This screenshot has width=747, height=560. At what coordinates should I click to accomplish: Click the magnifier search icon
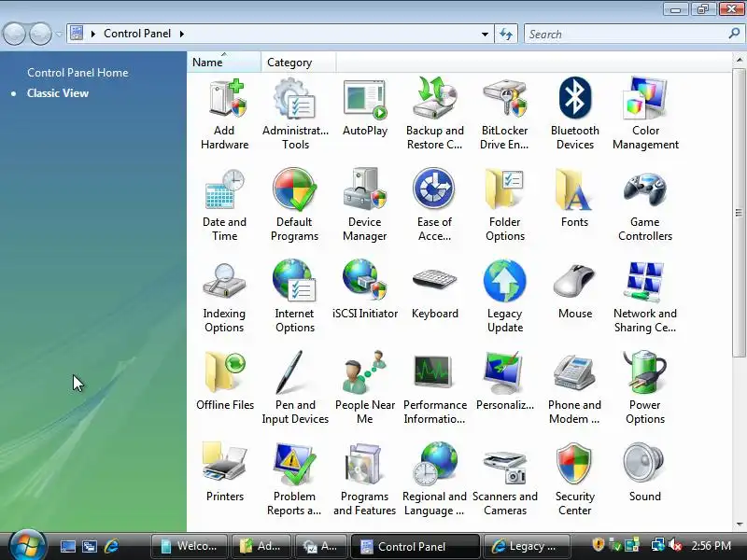pyautogui.click(x=734, y=34)
